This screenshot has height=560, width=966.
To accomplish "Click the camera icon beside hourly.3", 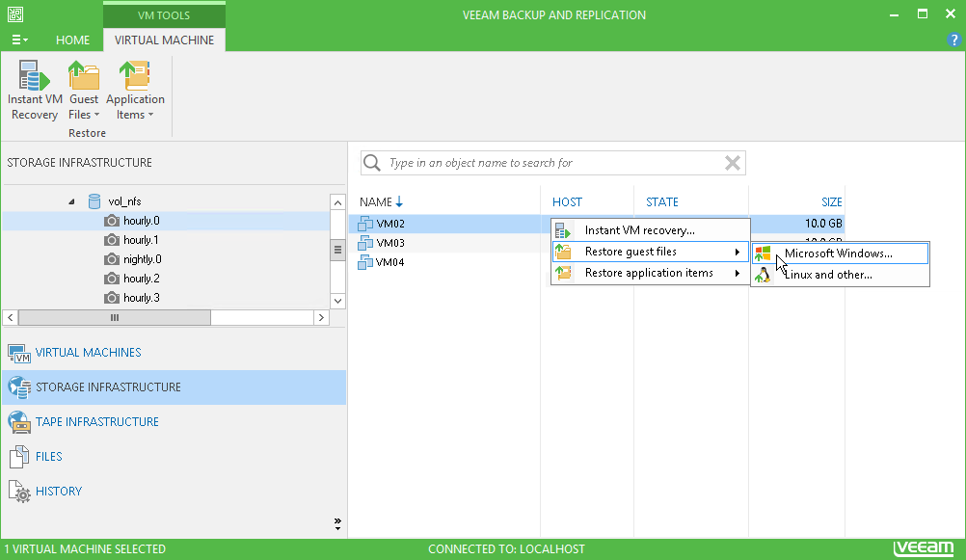I will 112,298.
